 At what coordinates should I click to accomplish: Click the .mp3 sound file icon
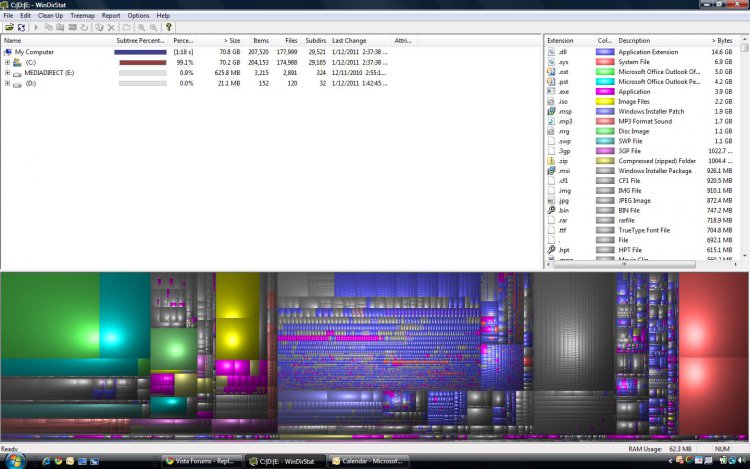point(551,121)
